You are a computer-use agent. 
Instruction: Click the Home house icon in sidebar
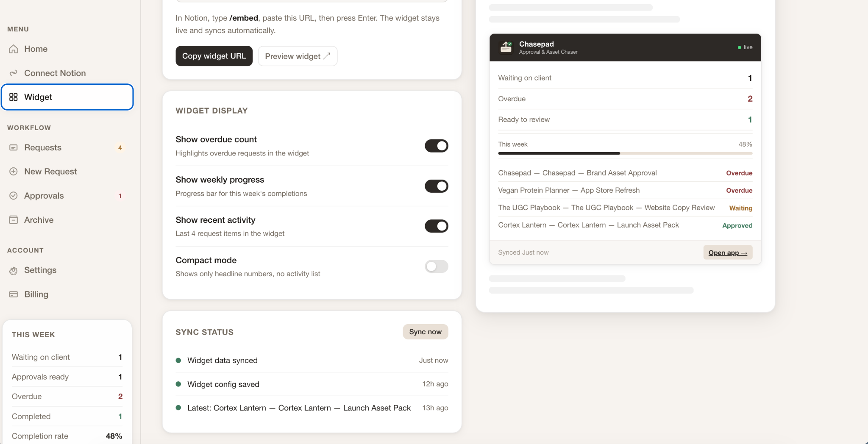[14, 49]
